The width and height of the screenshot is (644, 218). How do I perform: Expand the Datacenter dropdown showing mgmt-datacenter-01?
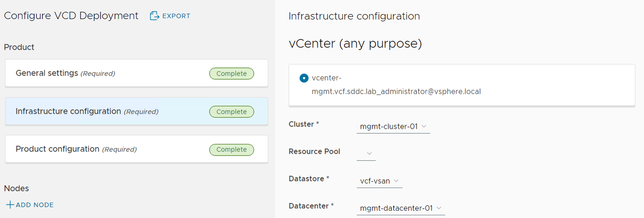click(x=400, y=208)
